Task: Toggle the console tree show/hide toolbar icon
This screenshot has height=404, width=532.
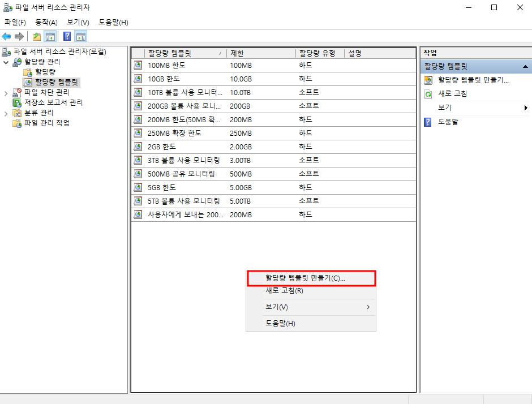Action: (50, 36)
